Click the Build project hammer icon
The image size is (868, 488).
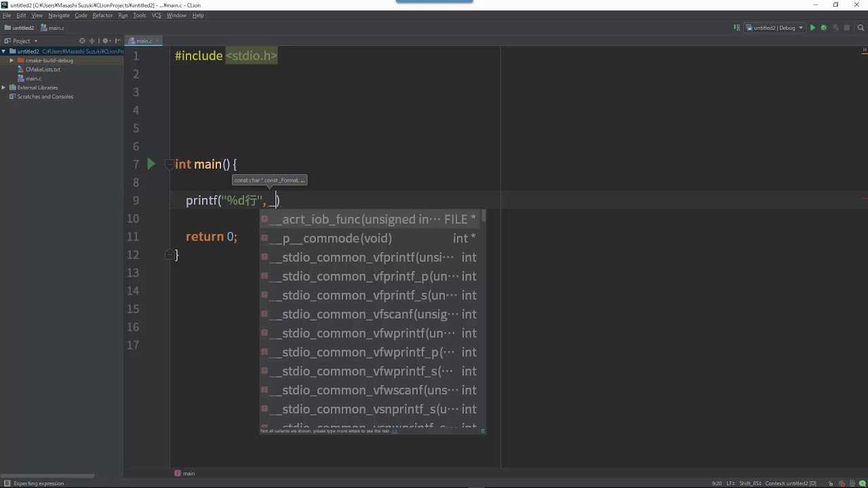click(x=736, y=28)
